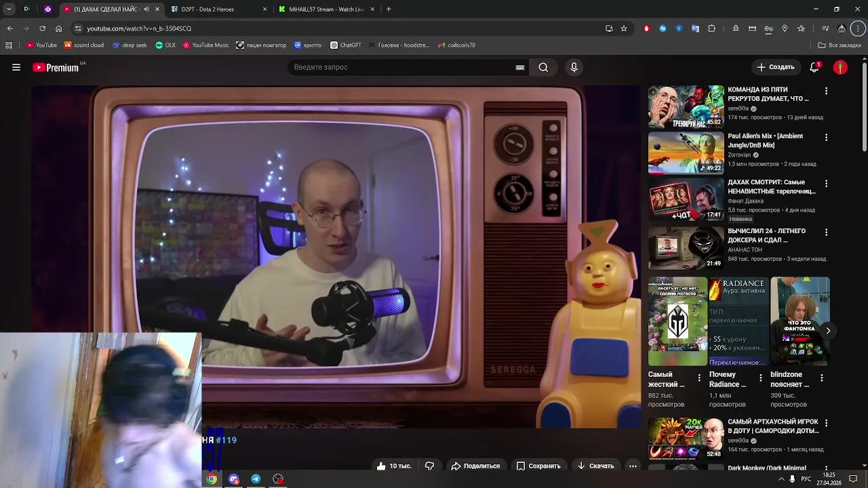Open the deep seek bookmark
Image resolution: width=868 pixels, height=488 pixels.
(x=130, y=45)
